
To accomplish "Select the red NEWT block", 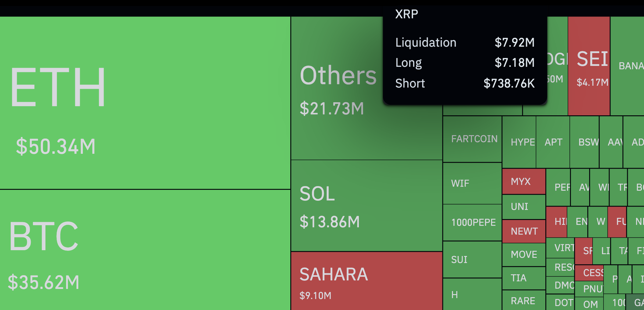I will [x=524, y=231].
